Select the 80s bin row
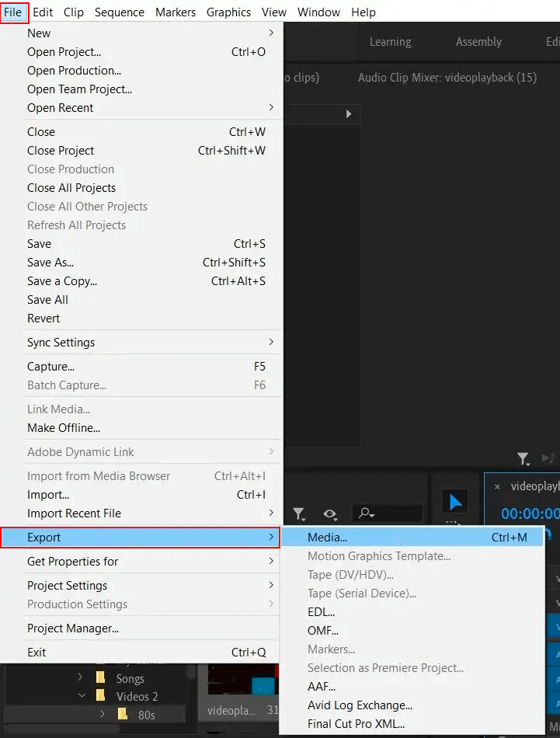Viewport: 560px width, 738px height. coord(96,715)
